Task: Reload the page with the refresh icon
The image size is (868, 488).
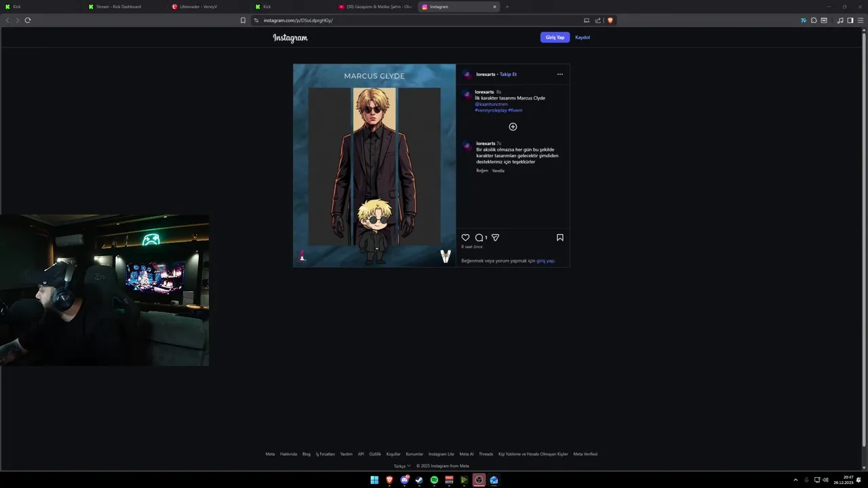Action: [28, 20]
